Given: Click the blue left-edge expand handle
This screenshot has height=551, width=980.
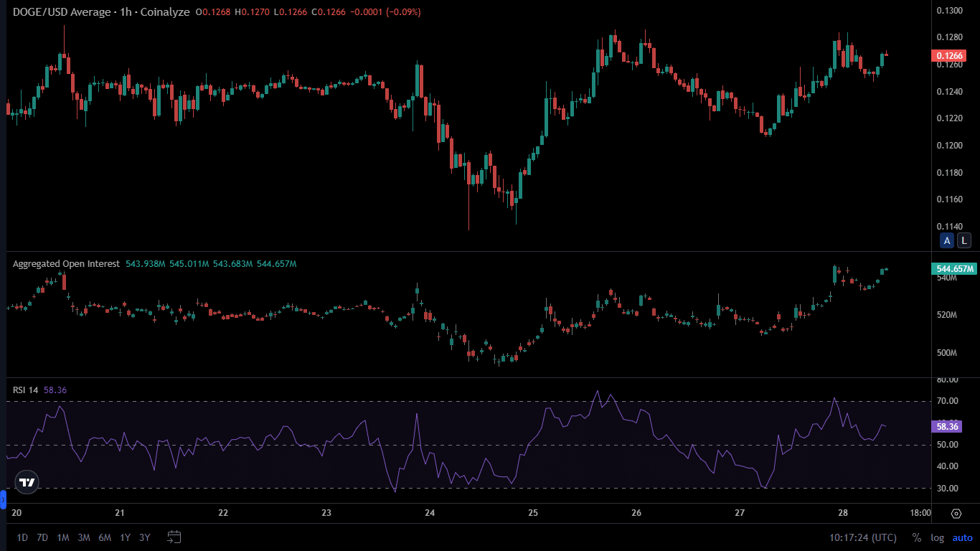Looking at the screenshot, I should coord(3,498).
